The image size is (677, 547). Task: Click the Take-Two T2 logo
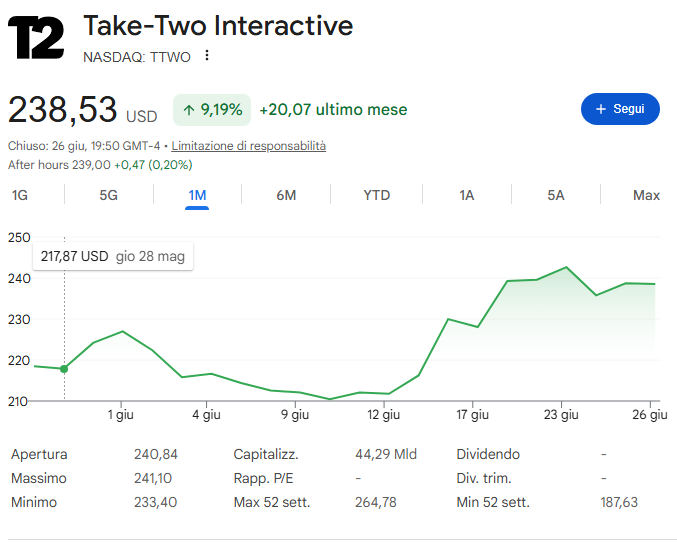(36, 38)
